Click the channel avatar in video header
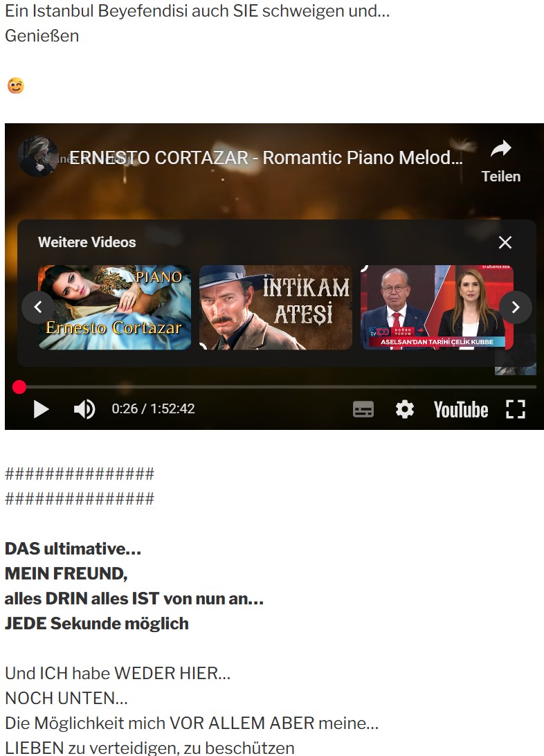The width and height of the screenshot is (544, 756). click(38, 156)
